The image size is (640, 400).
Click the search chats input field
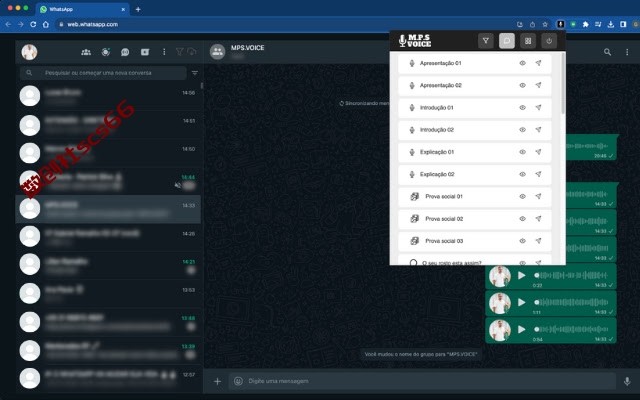click(x=103, y=73)
